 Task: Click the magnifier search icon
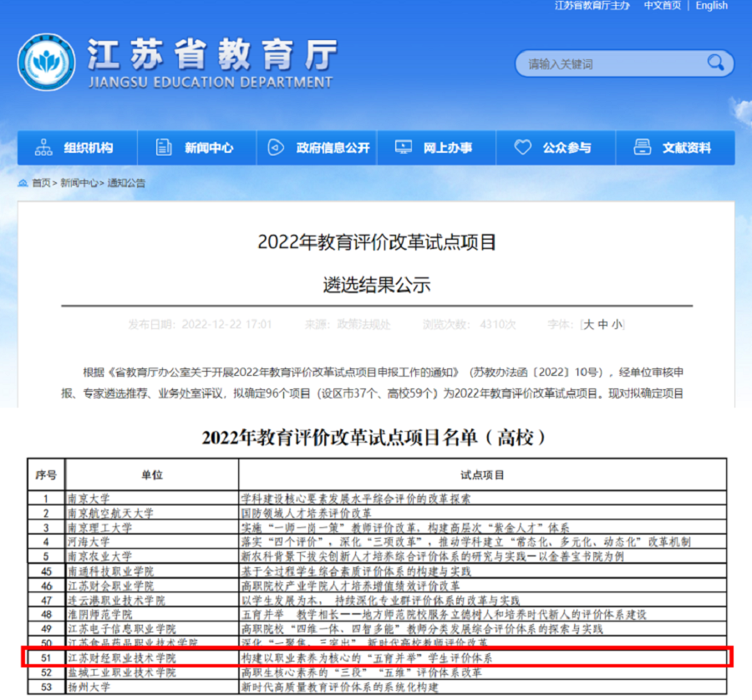point(715,63)
